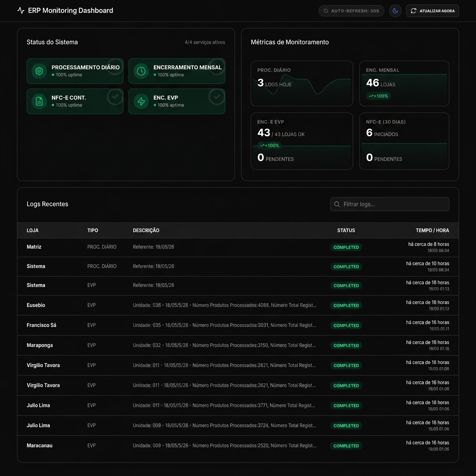Sort by the TEMPO / HORA column header

[432, 231]
